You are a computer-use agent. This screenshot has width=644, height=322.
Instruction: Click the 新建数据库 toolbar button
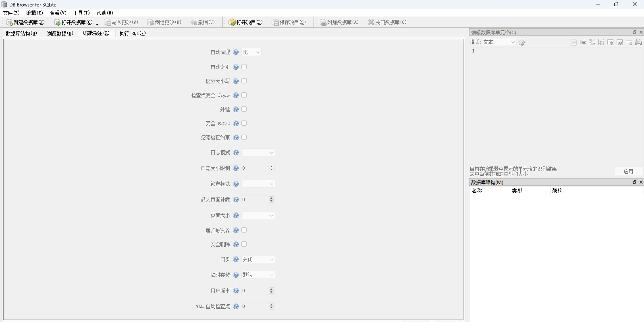pos(25,22)
